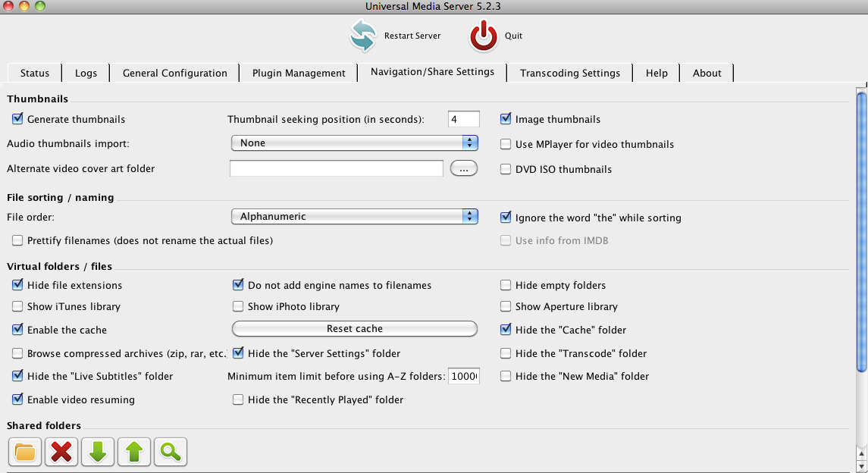Toggle Hide the "Server Settings" folder
The image size is (868, 473).
(238, 353)
